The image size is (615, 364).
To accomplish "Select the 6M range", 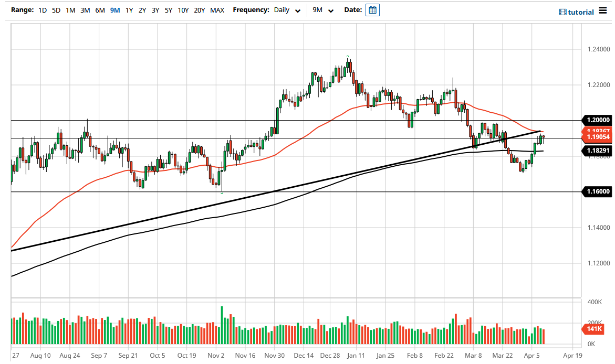I will [x=100, y=10].
